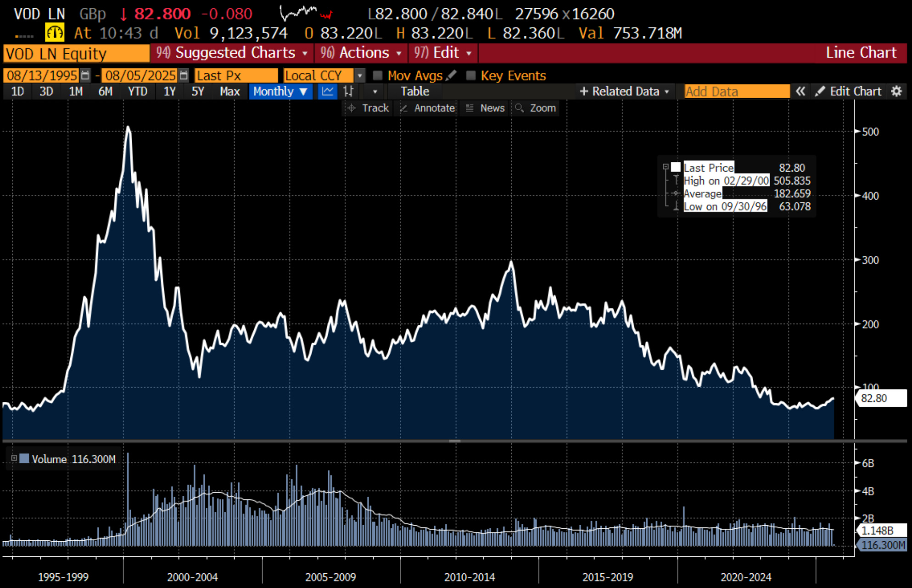Switch to bar/candle chart icon
The image size is (912, 588).
348,91
